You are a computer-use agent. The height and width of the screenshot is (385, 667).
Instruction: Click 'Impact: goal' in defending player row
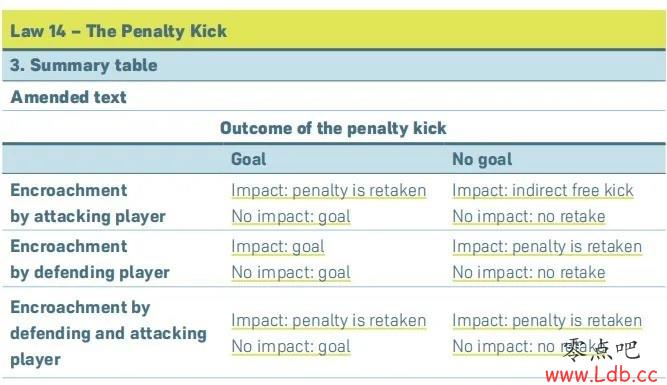click(278, 247)
